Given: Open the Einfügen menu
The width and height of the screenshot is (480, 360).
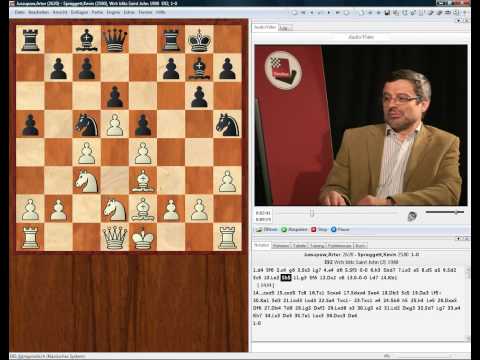Looking at the screenshot, I should pyautogui.click(x=80, y=12).
